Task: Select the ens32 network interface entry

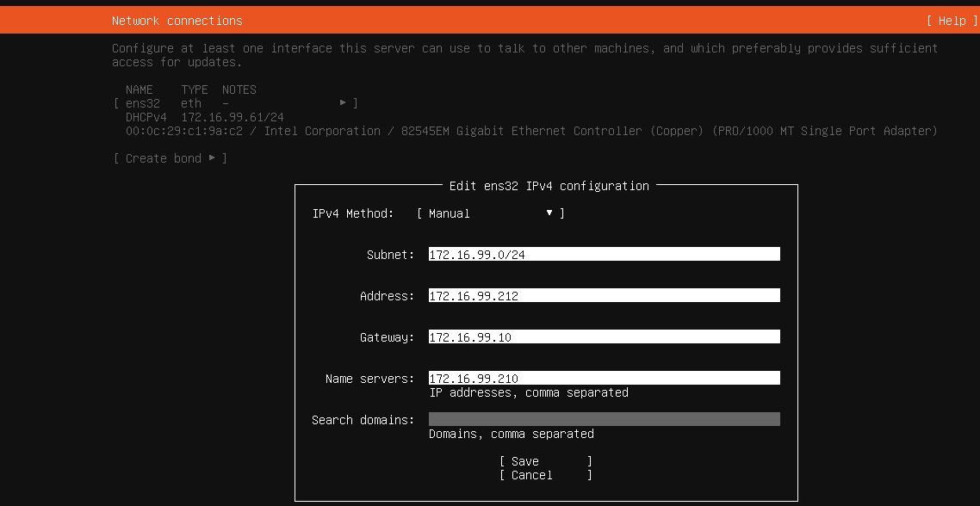Action: click(143, 103)
